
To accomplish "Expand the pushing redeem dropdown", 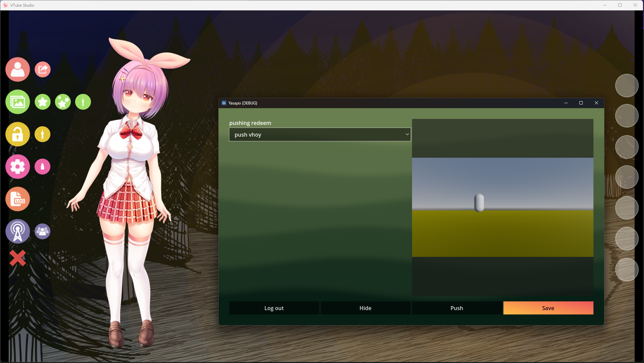I will [x=320, y=135].
